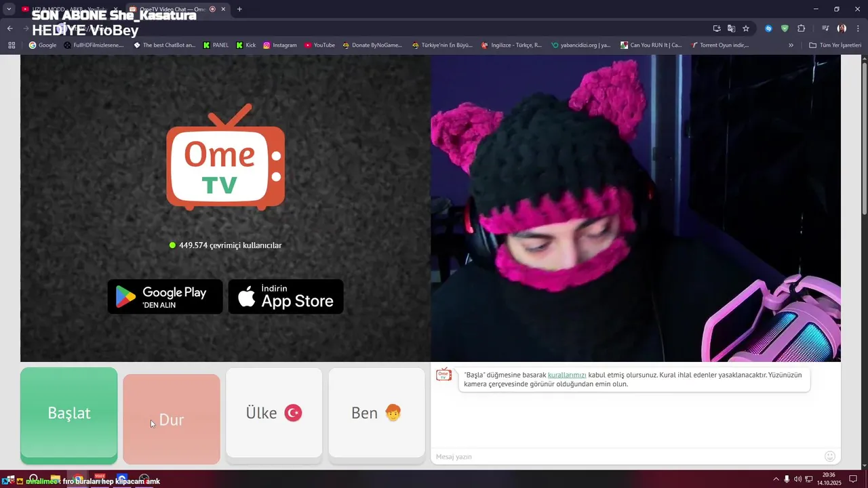Open the Donate ByNoGame bookmark

(372, 45)
